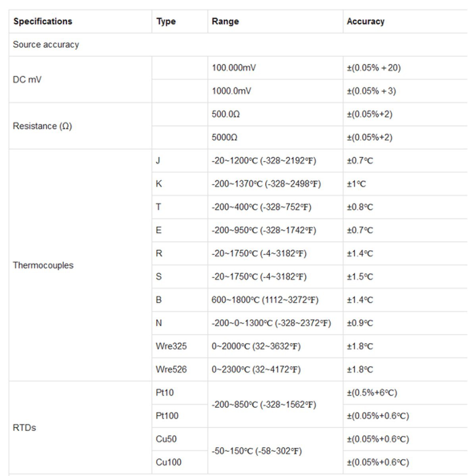Click the "-200~850°C (-328~1562°F)" range
468x476 pixels.
click(x=264, y=405)
